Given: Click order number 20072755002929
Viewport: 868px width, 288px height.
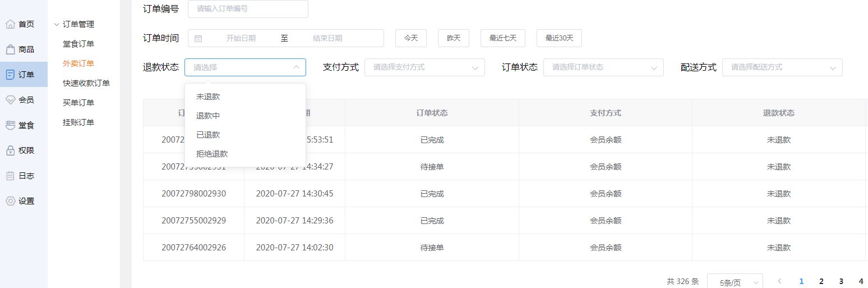Looking at the screenshot, I should [193, 221].
